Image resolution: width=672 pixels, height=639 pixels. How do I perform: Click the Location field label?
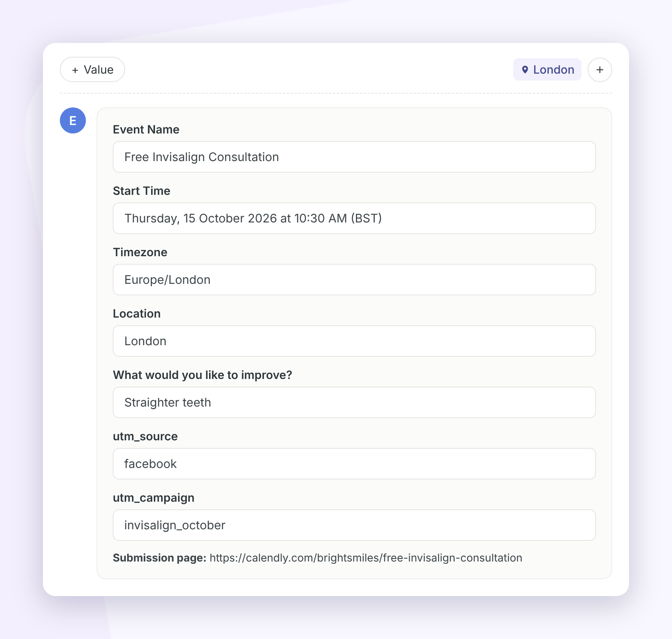pyautogui.click(x=137, y=314)
